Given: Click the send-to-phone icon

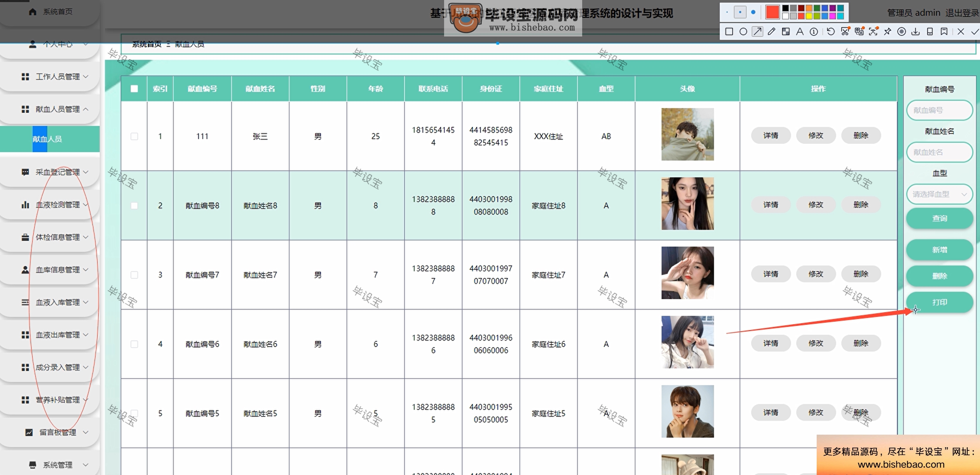Looking at the screenshot, I should pyautogui.click(x=930, y=32).
